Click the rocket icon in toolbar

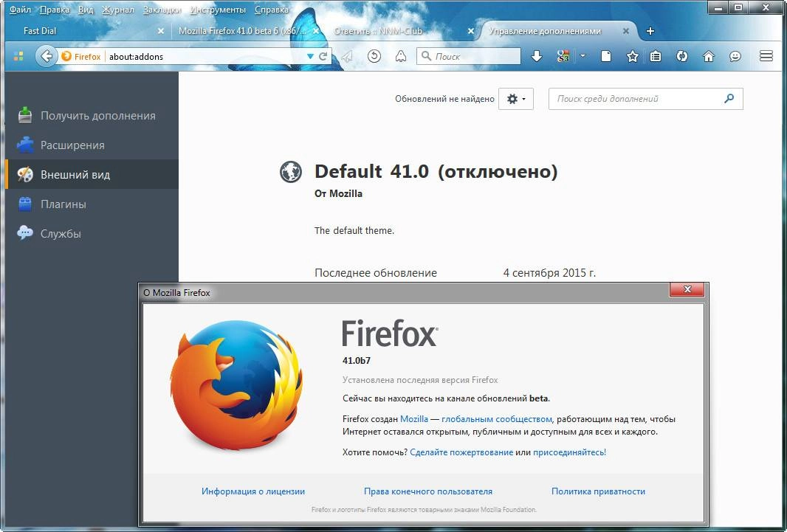click(401, 56)
